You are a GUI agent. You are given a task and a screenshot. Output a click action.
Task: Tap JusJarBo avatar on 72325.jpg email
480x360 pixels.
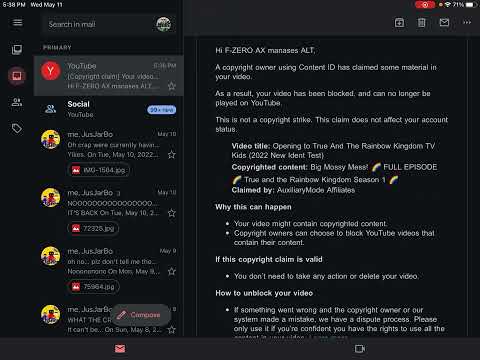(51, 197)
